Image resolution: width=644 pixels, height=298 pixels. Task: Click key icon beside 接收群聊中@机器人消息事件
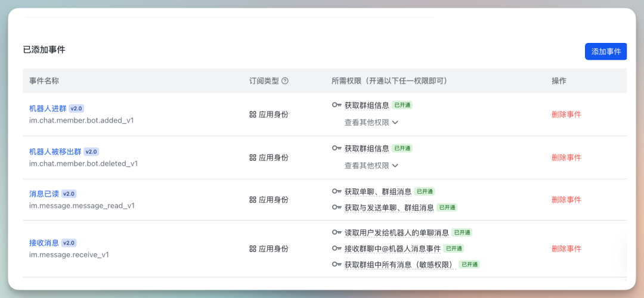tap(337, 249)
